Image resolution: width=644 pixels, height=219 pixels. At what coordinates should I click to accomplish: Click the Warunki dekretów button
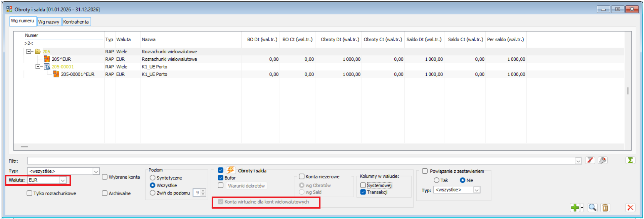click(246, 186)
